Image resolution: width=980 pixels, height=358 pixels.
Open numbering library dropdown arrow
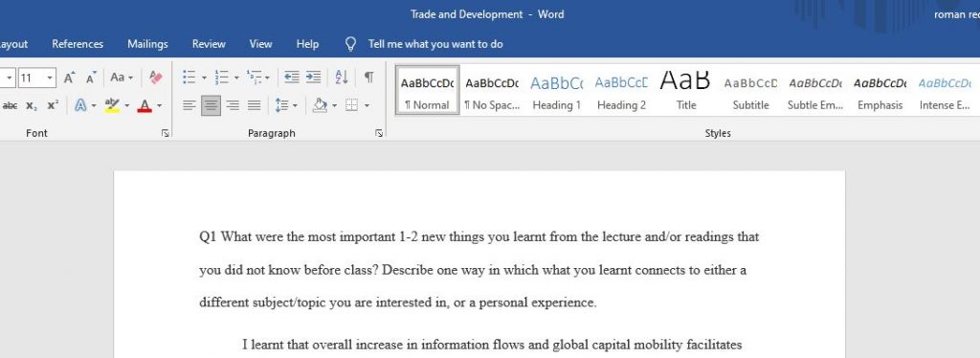236,78
